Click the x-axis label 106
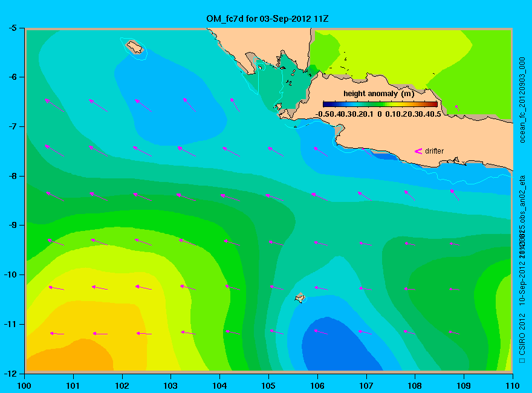The height and width of the screenshot is (393, 532). click(317, 386)
